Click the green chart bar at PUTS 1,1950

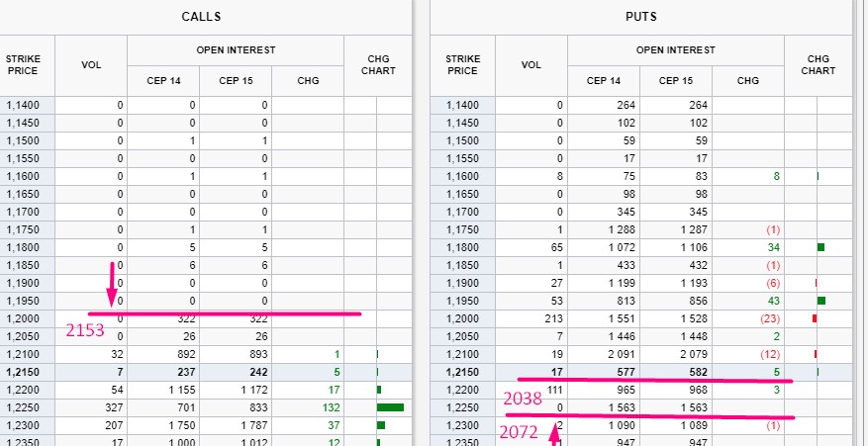(821, 301)
